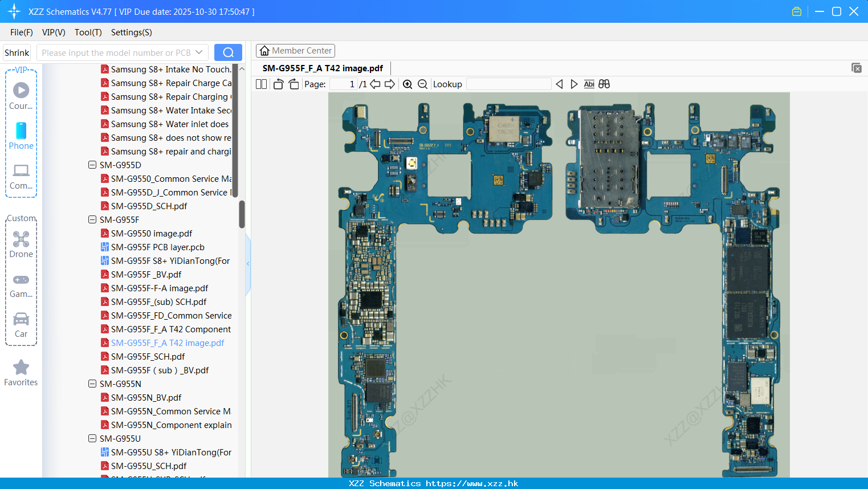The height and width of the screenshot is (489, 868).
Task: Click the binoculars search icon
Action: [604, 84]
